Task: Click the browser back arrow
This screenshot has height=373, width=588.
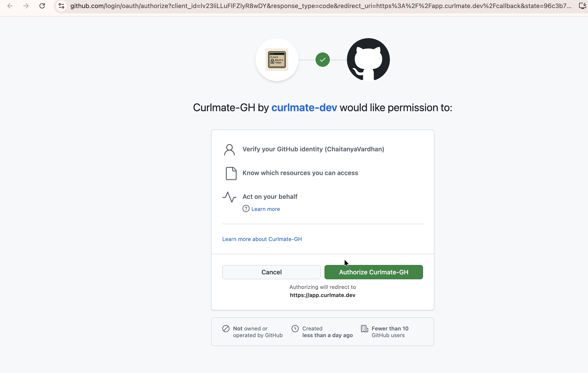Action: click(x=10, y=6)
